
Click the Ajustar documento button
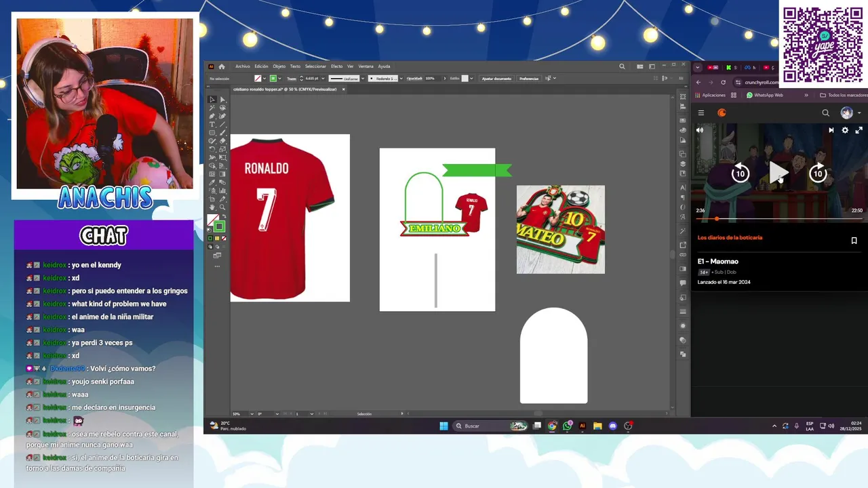496,79
